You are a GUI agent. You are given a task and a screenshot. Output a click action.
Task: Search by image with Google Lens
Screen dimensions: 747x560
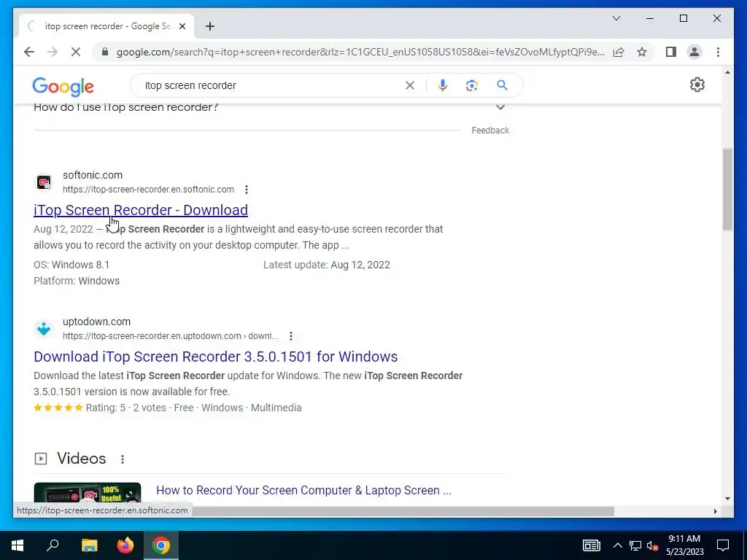coord(472,85)
